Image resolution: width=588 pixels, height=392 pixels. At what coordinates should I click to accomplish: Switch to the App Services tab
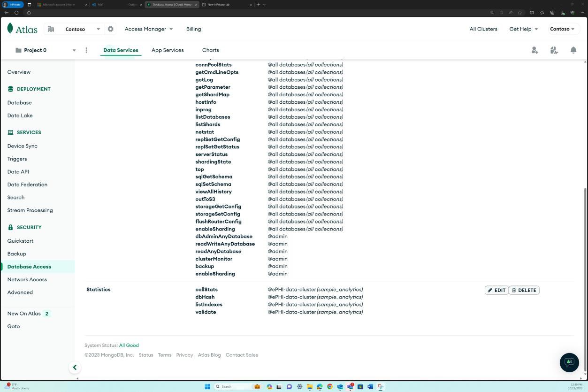click(x=168, y=50)
